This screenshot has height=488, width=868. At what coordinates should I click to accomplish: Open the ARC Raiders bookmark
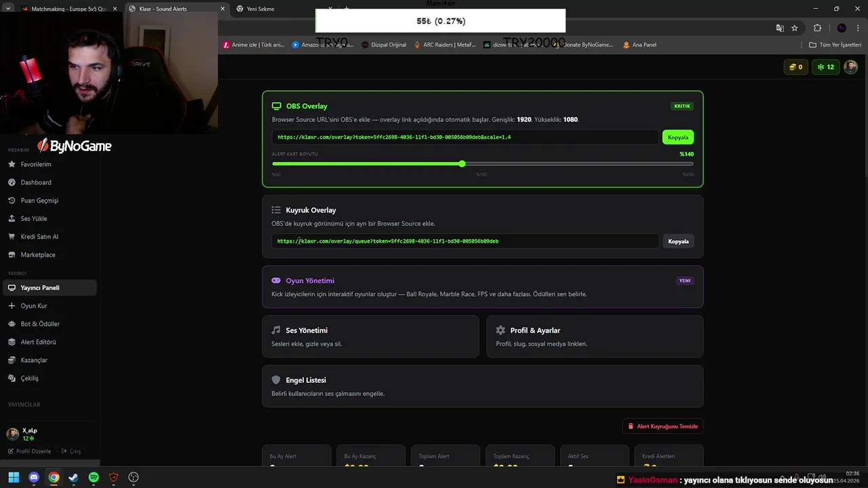445,45
